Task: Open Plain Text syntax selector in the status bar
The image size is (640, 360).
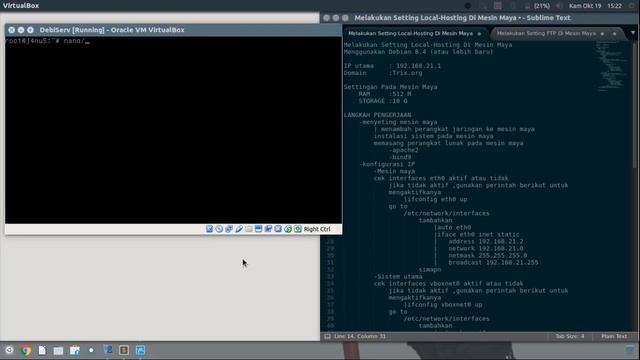Action: [614, 336]
